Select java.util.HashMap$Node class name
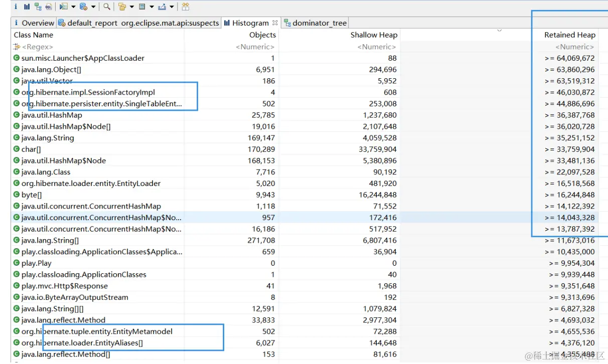The image size is (608, 364). 64,160
